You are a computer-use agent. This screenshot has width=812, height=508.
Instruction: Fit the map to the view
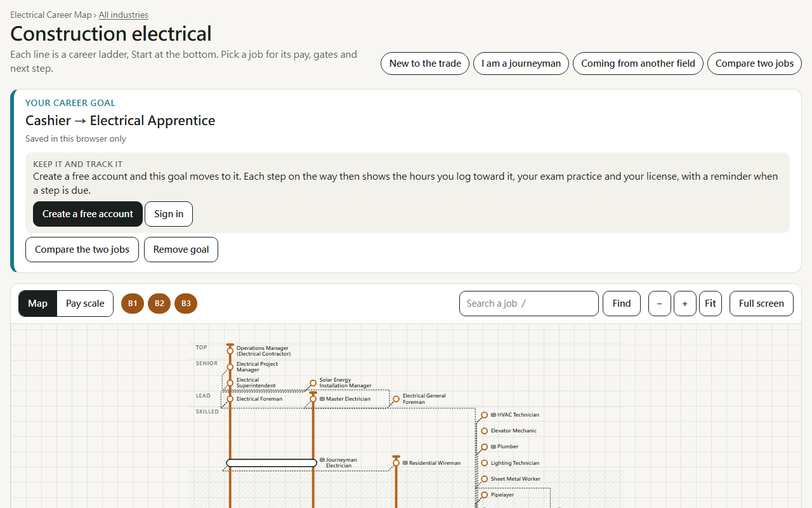pyautogui.click(x=710, y=304)
